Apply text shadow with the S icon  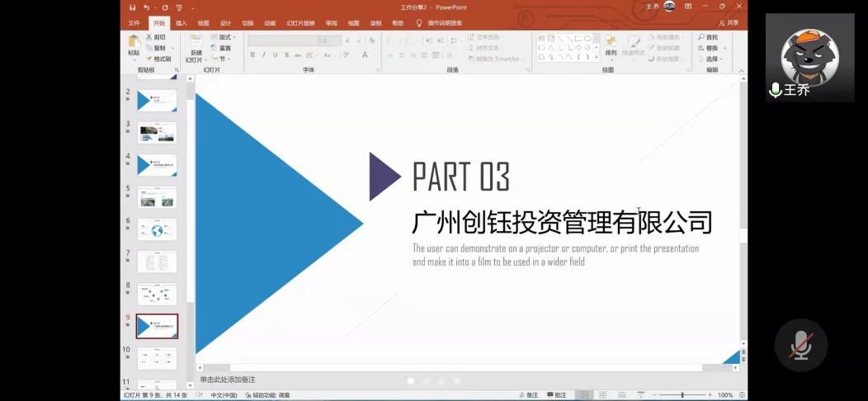pyautogui.click(x=286, y=54)
